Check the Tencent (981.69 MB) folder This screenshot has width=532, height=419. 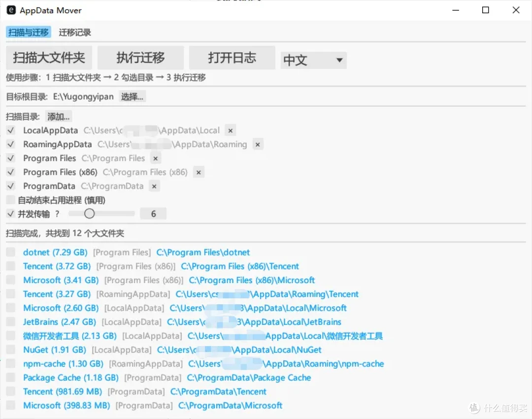click(11, 391)
